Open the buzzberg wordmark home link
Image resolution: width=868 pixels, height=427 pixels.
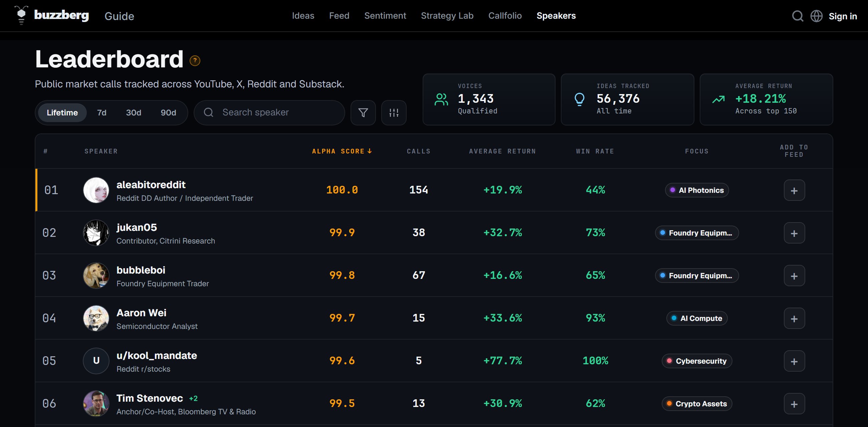[x=61, y=15]
